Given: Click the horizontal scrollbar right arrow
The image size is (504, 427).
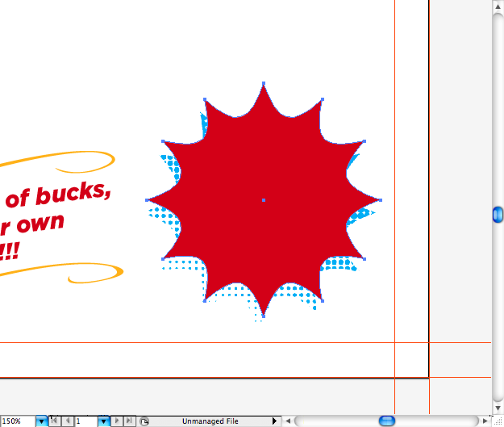Looking at the screenshot, I should (x=485, y=421).
